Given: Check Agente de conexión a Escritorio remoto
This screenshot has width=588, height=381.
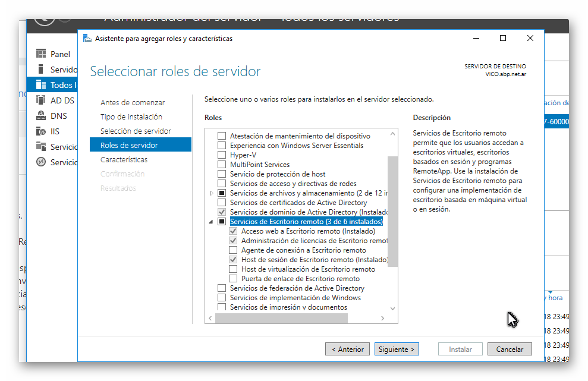Looking at the screenshot, I should click(x=233, y=250).
